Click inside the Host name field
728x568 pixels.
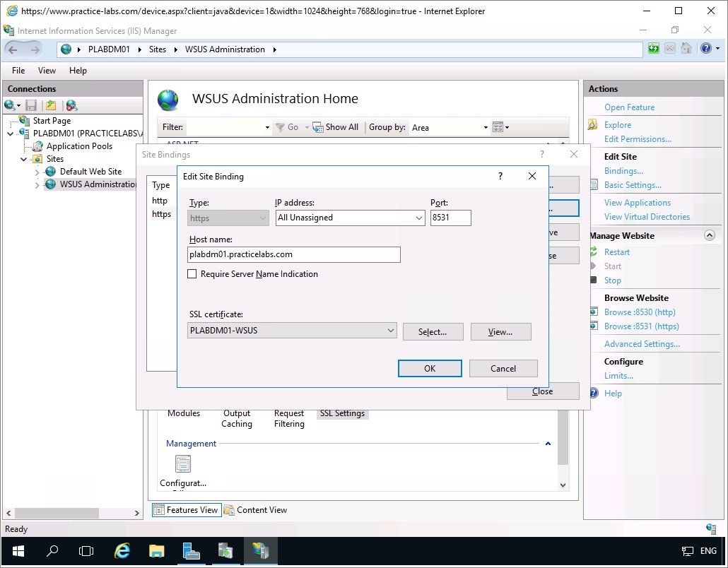pyautogui.click(x=294, y=254)
